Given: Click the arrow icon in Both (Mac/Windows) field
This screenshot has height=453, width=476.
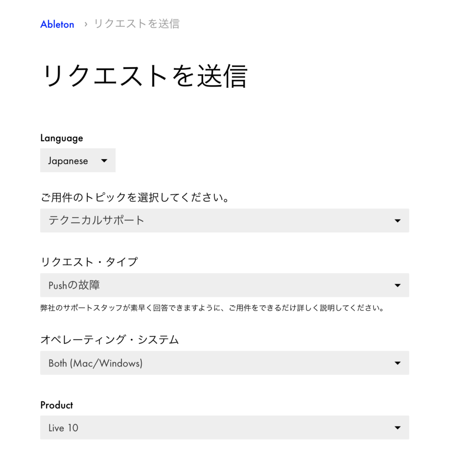Looking at the screenshot, I should [397, 363].
